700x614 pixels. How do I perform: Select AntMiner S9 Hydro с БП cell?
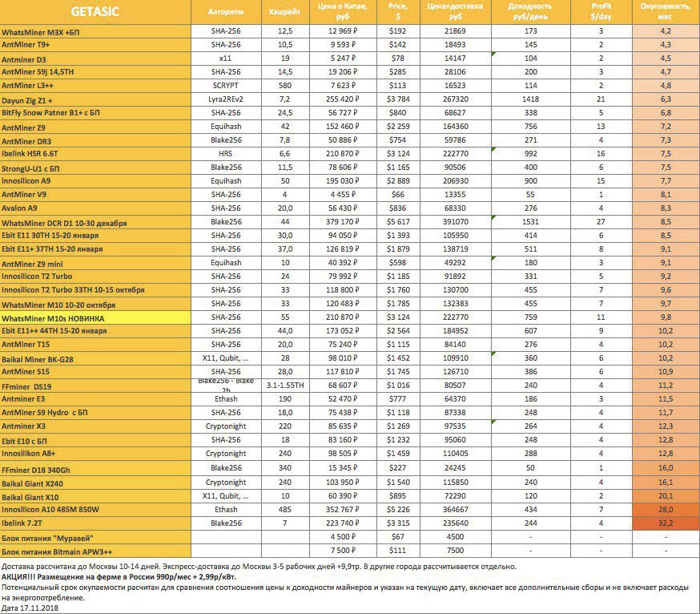95,413
